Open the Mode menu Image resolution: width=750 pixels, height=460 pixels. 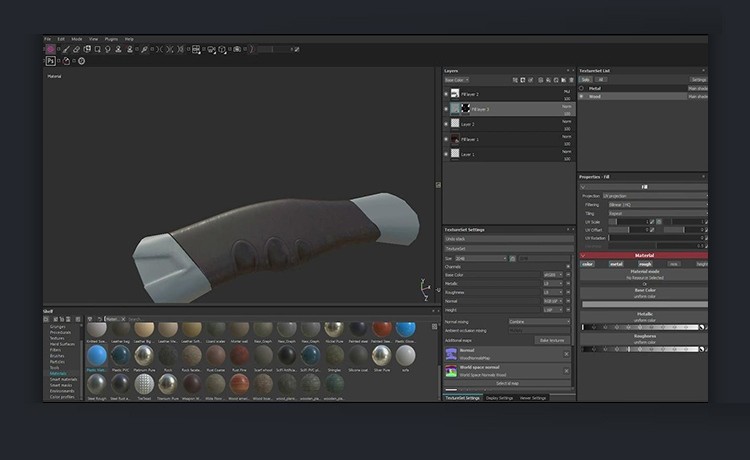(77, 39)
